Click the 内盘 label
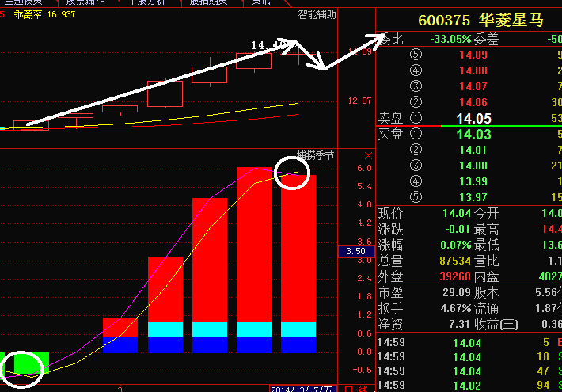The height and width of the screenshot is (392, 562). coord(486,276)
